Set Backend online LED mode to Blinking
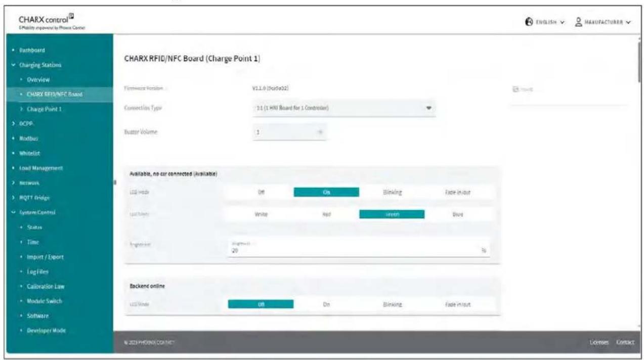 (x=392, y=304)
